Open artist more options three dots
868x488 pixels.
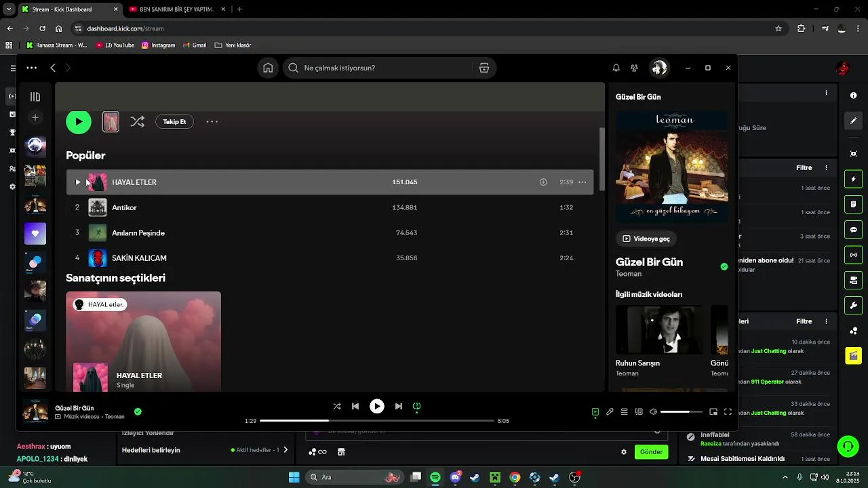pyautogui.click(x=212, y=122)
